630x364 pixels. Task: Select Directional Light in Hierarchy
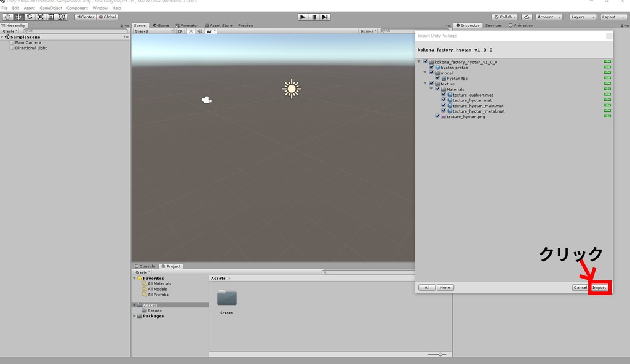point(31,48)
